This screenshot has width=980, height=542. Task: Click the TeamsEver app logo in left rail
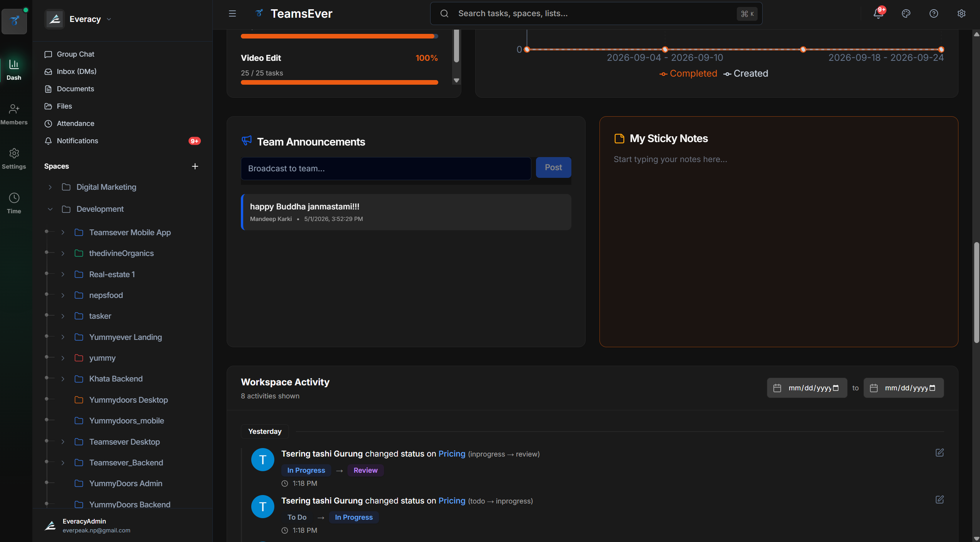(14, 21)
